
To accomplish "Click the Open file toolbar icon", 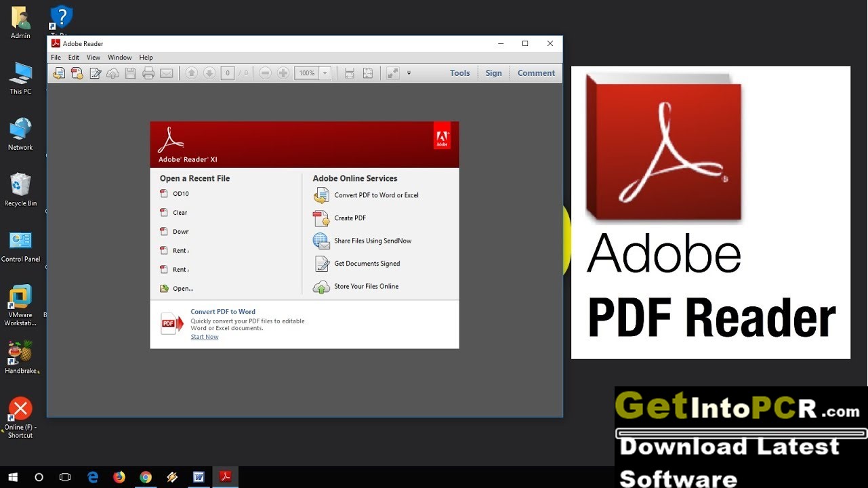I will [x=59, y=73].
